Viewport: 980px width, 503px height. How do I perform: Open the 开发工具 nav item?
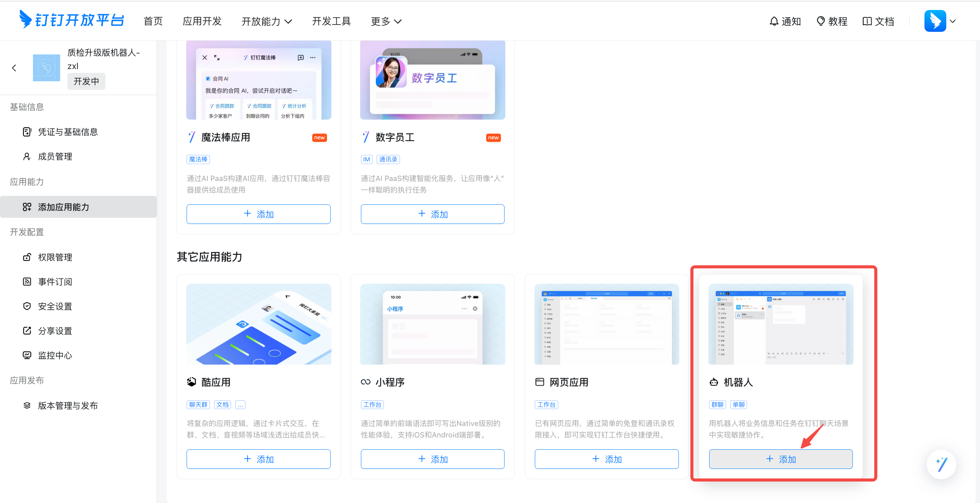tap(331, 21)
